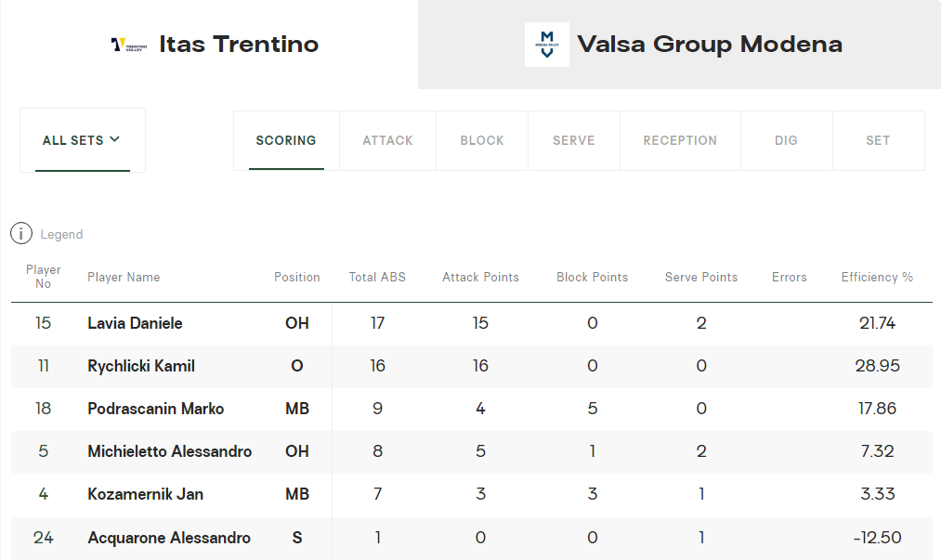Click the Legend info icon
The image size is (941, 560).
(x=21, y=234)
